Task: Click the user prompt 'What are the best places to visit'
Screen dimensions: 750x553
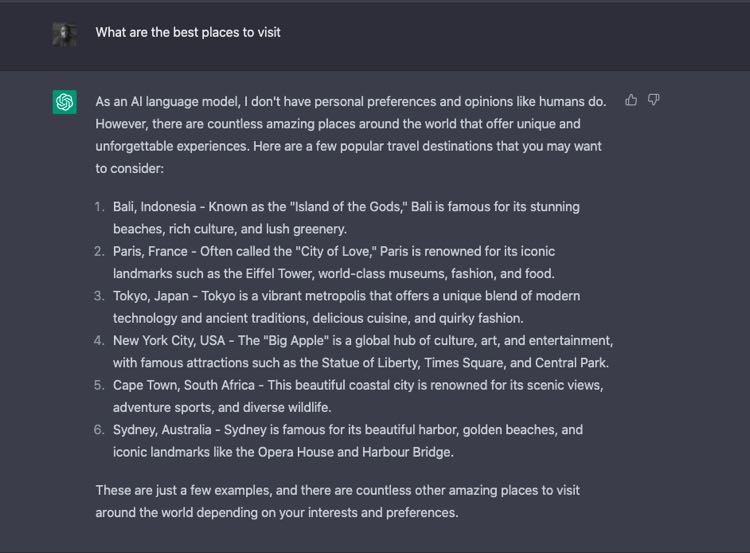Action: point(188,33)
